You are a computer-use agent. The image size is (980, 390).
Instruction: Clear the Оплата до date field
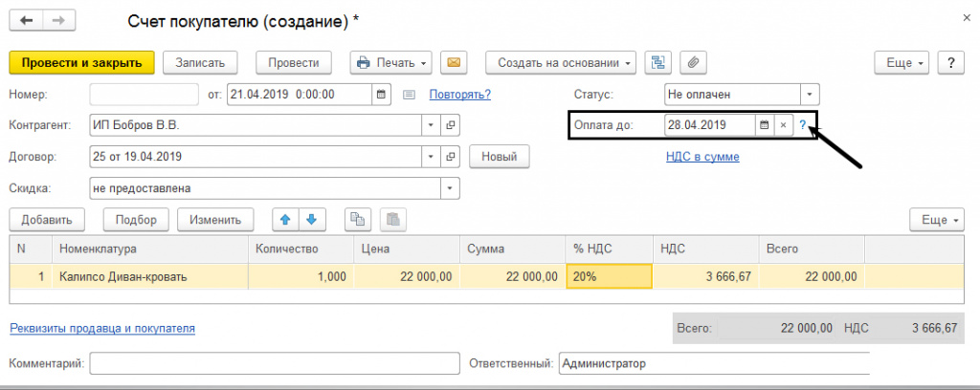click(x=783, y=125)
